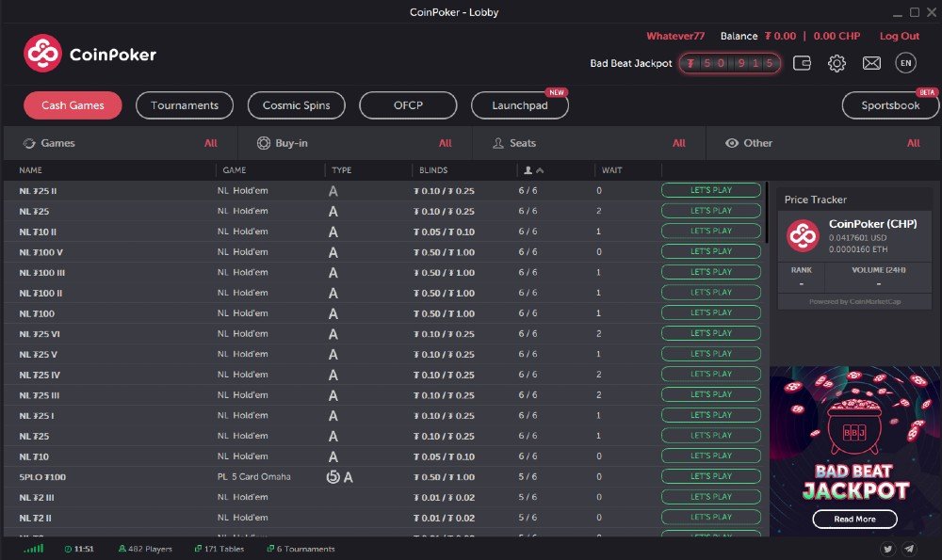Click the connection signal bars icon
The width and height of the screenshot is (942, 560).
[34, 549]
